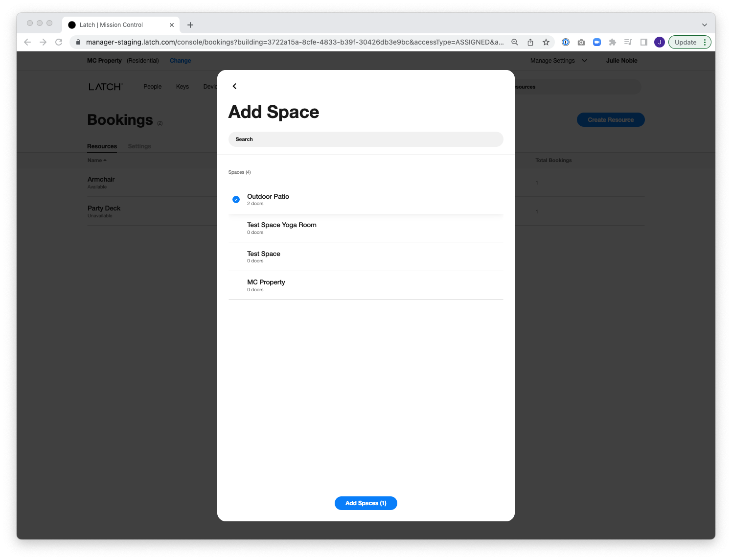Viewport: 732px width, 560px height.
Task: Click the back arrow in Add Space dialog
Action: 234,86
